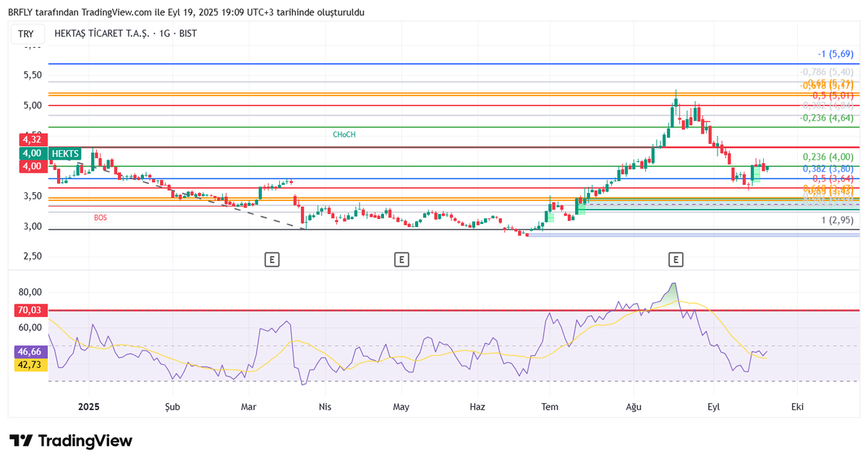Select the earnings "E" marker below September
Viewport: 868px width, 464px height.
point(676,259)
